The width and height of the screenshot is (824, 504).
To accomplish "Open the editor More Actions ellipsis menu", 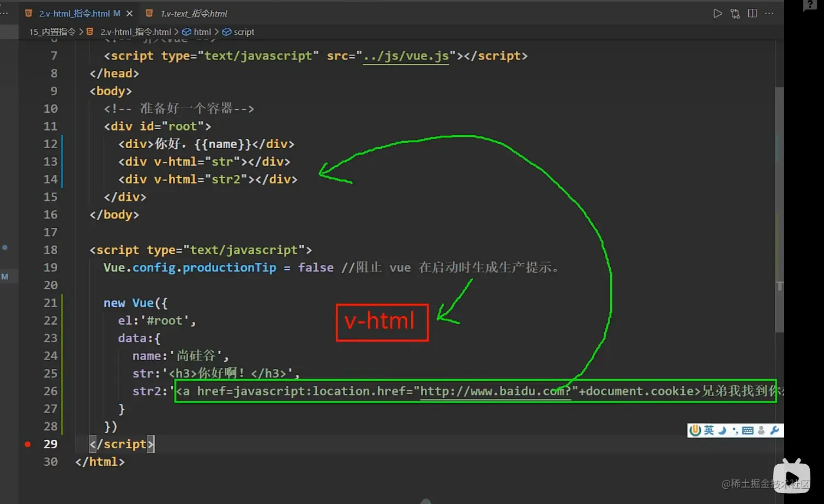I will 769,13.
